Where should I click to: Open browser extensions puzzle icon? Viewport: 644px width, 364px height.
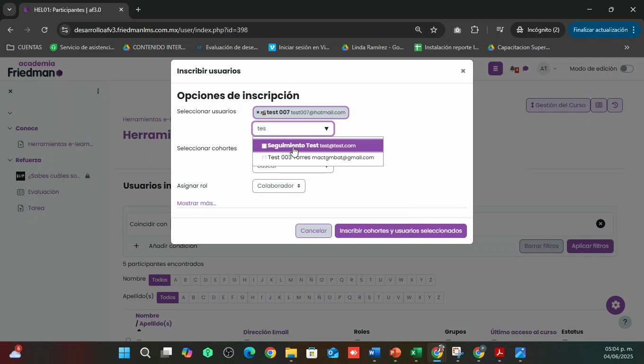[474, 30]
